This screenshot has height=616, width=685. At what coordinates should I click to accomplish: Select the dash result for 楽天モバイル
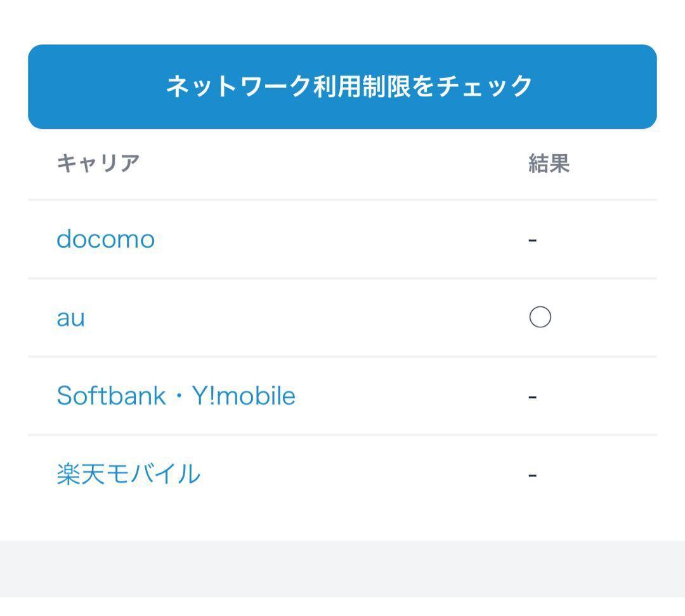point(533,475)
